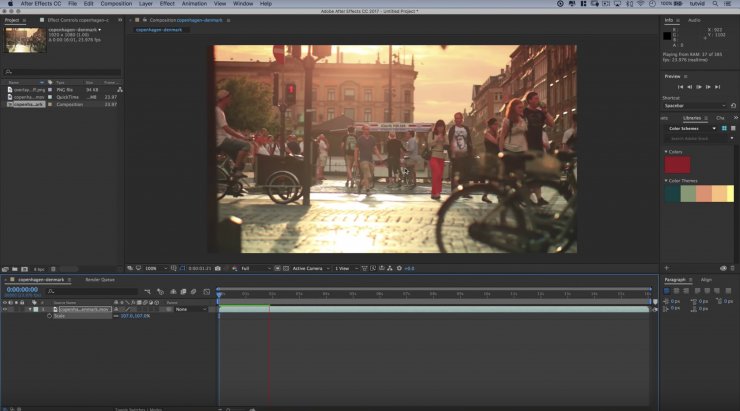Switch Libraries to grid view
The width and height of the screenshot is (740, 411).
pos(724,128)
